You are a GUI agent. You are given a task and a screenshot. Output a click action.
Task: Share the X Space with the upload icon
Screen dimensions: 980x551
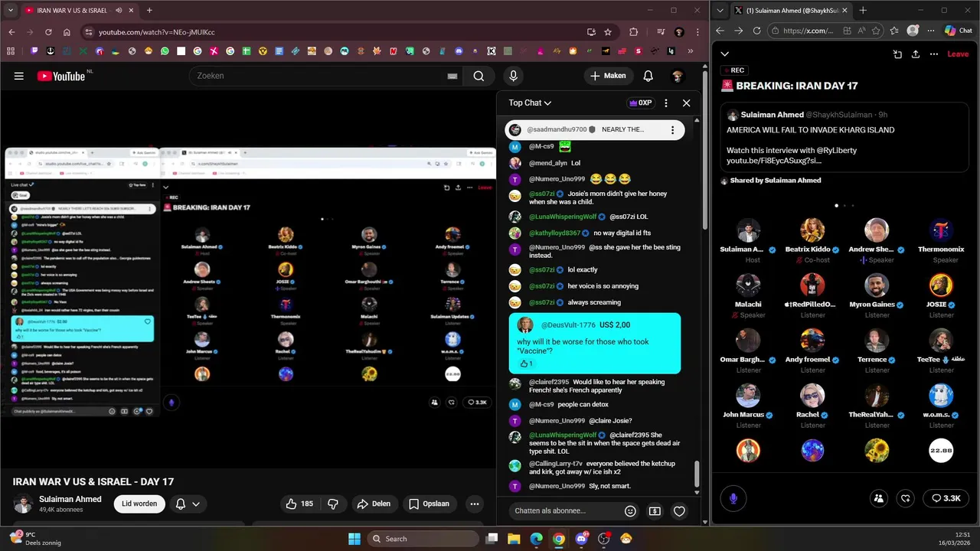[x=915, y=54]
